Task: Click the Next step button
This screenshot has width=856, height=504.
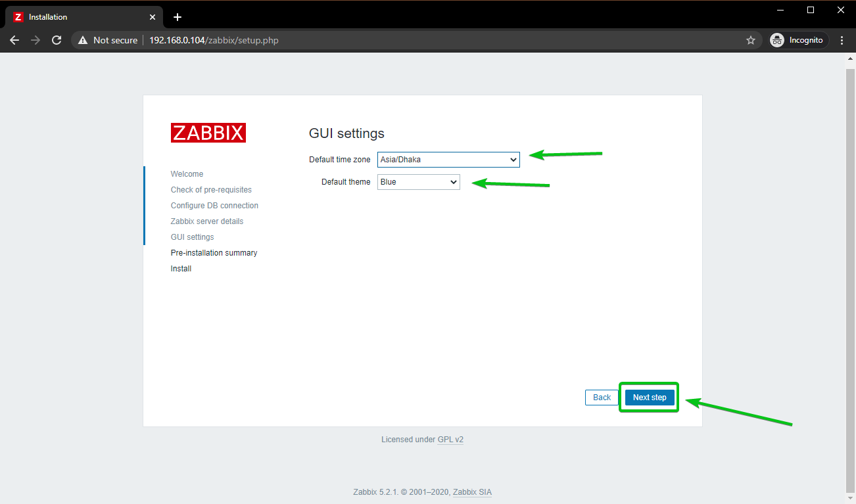Action: pyautogui.click(x=650, y=398)
